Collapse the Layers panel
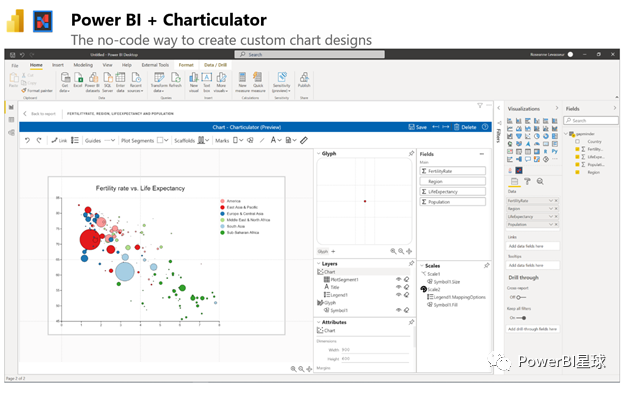Viewport: 634px width, 393px height. [319, 264]
